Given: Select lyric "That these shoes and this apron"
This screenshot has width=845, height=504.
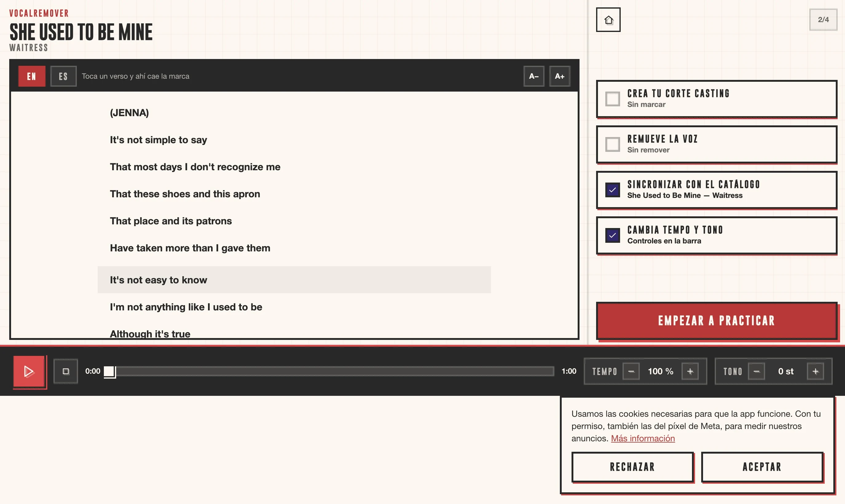Looking at the screenshot, I should tap(185, 194).
